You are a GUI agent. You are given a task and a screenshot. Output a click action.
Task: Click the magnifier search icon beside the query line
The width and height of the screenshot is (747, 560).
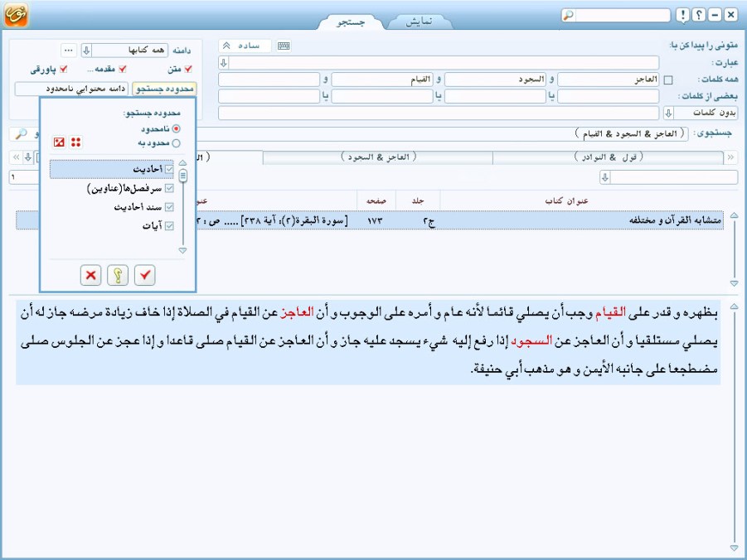(x=21, y=134)
